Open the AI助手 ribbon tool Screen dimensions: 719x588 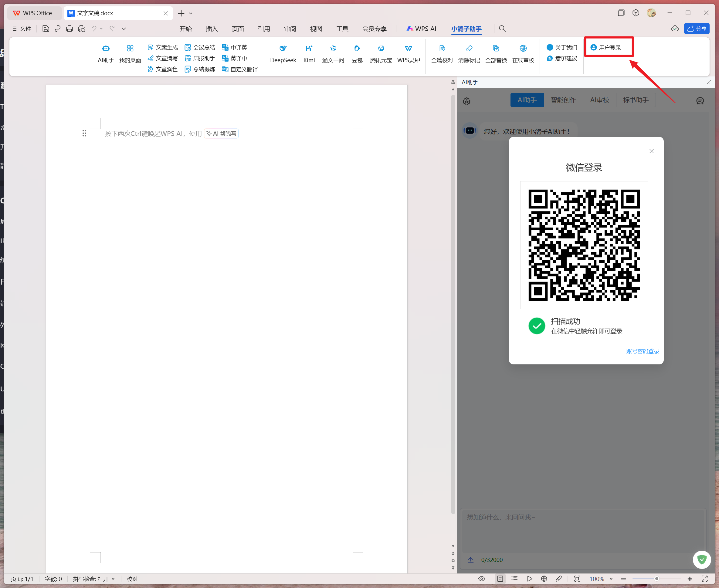coord(106,54)
